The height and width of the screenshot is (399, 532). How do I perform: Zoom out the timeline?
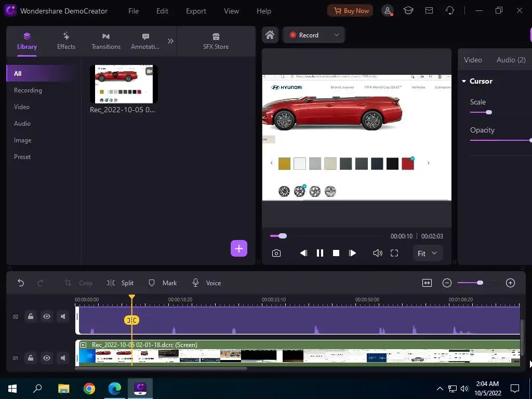(447, 283)
